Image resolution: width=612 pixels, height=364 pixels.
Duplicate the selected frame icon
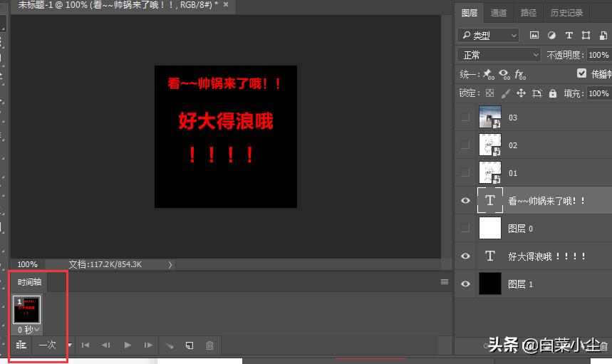(x=190, y=345)
